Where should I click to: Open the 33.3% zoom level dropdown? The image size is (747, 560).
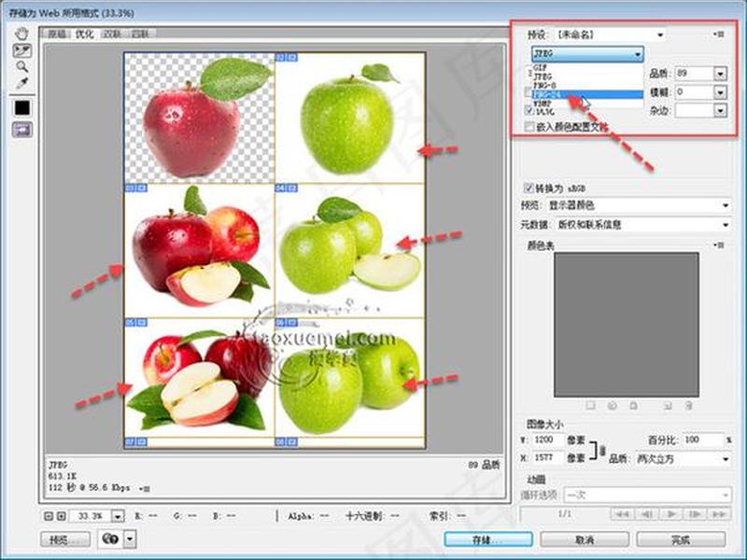pyautogui.click(x=118, y=516)
